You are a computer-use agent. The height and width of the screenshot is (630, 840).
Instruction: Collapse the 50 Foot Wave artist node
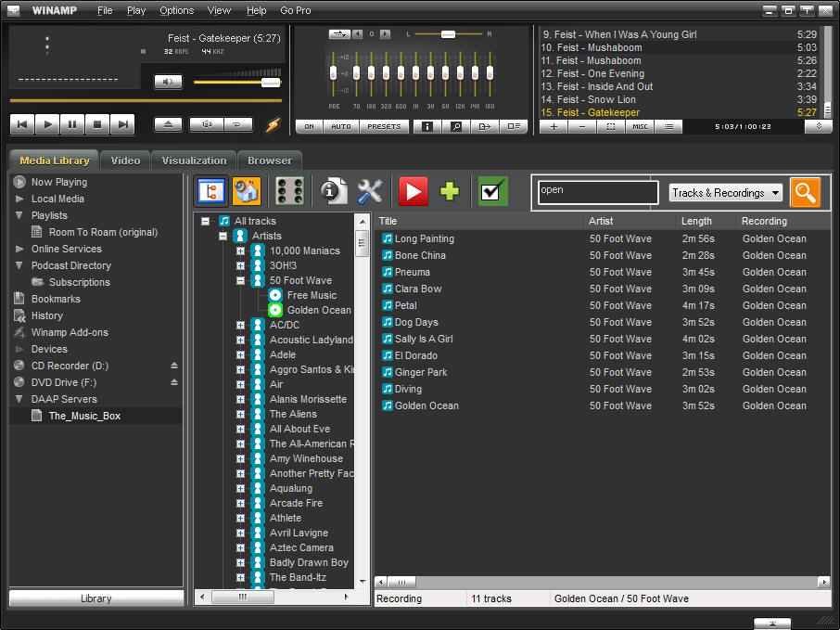pyautogui.click(x=240, y=280)
